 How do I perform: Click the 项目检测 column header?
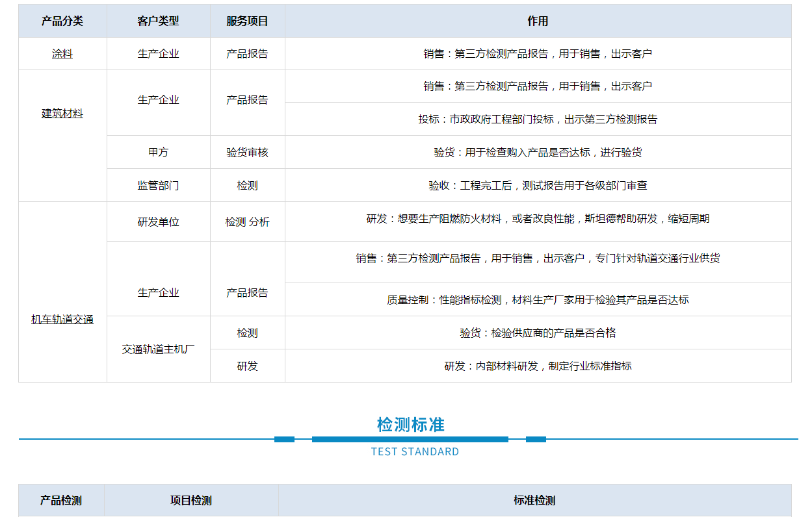[191, 501]
